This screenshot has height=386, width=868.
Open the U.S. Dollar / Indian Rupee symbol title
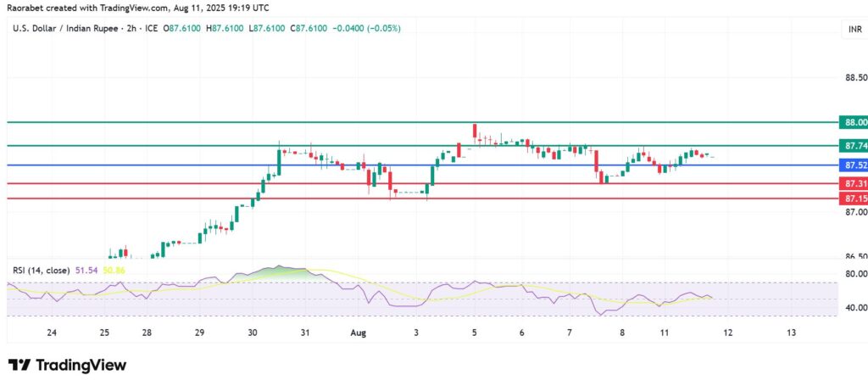tap(66, 29)
